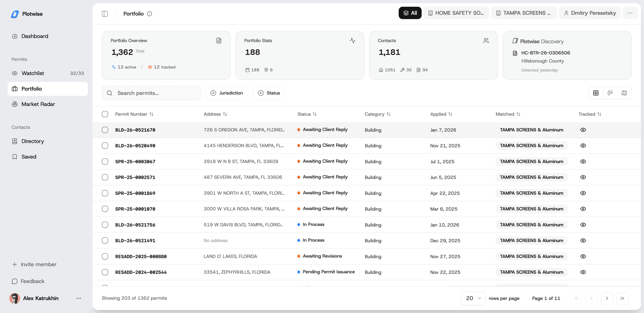Select the checkbox for SPR-25-0003067

105,161
